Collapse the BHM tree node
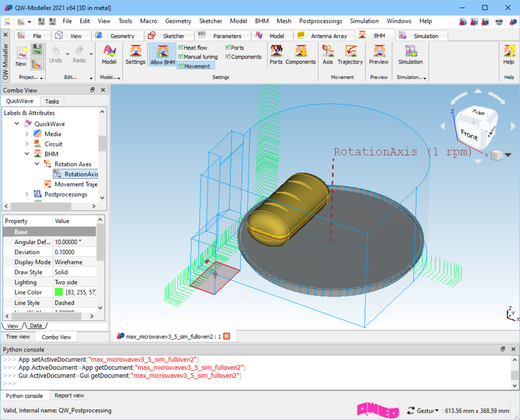520x420 pixels. [27, 154]
